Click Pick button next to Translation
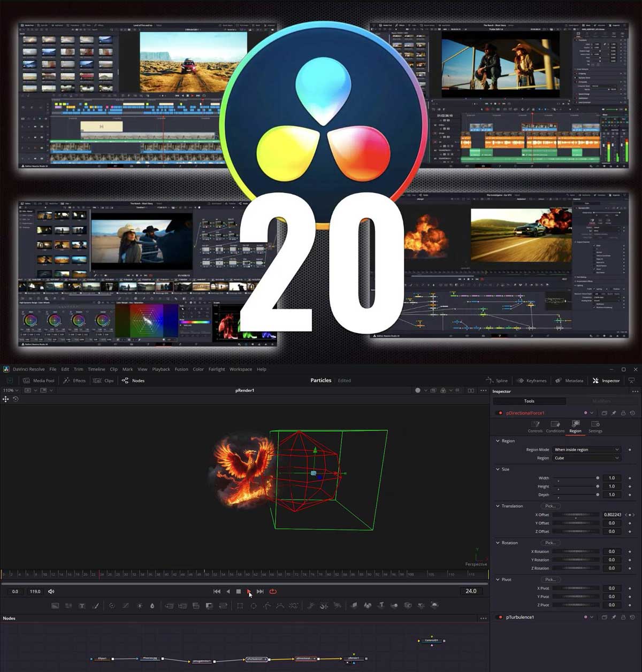This screenshot has height=672, width=642. point(551,506)
